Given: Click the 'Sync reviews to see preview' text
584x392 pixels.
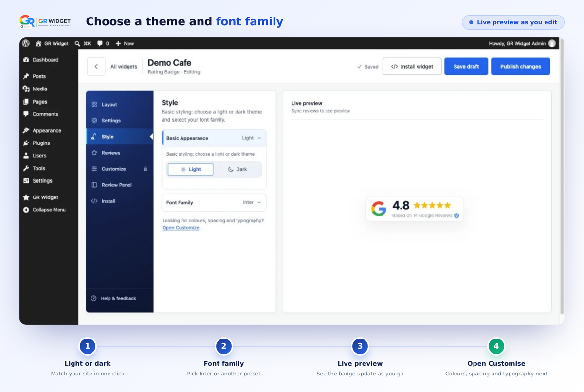Looking at the screenshot, I should tap(320, 111).
